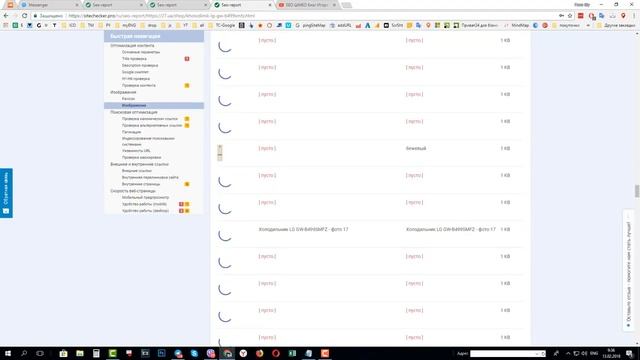Viewport: 640px width, 360px height.
Task: Select Пагинация in sidebar navigation
Action: (x=131, y=132)
